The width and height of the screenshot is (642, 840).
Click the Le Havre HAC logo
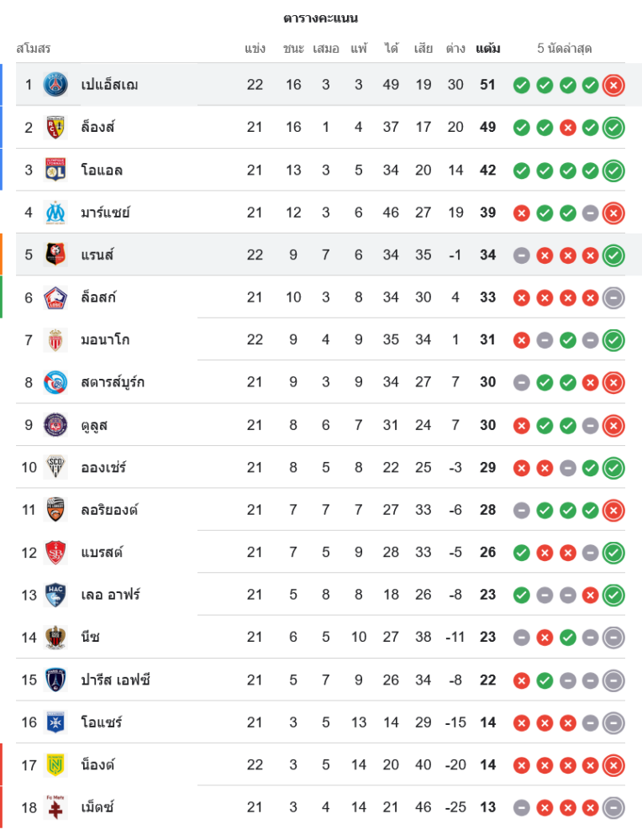(55, 595)
